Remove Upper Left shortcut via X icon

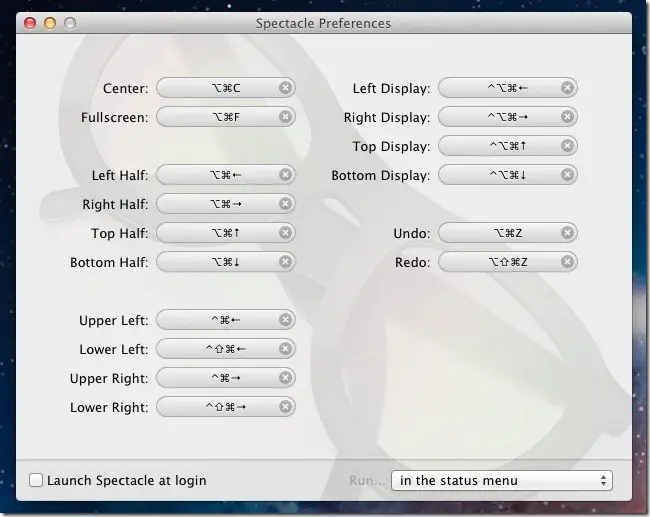pos(285,320)
